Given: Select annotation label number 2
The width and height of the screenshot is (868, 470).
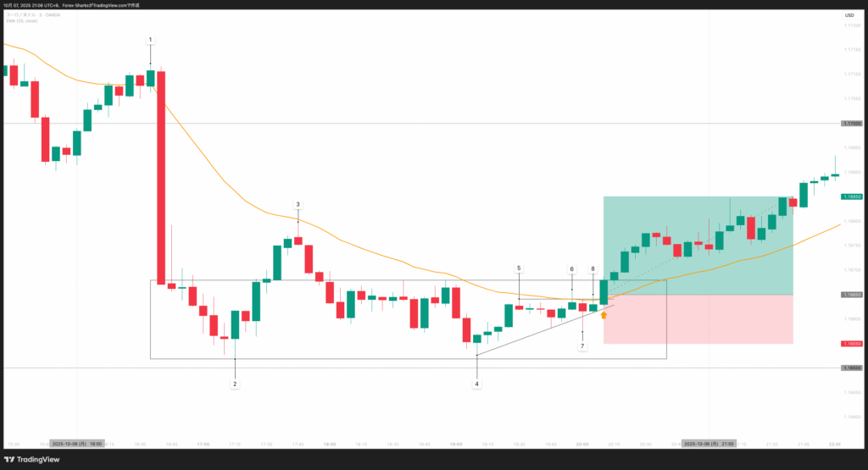Looking at the screenshot, I should tap(235, 384).
